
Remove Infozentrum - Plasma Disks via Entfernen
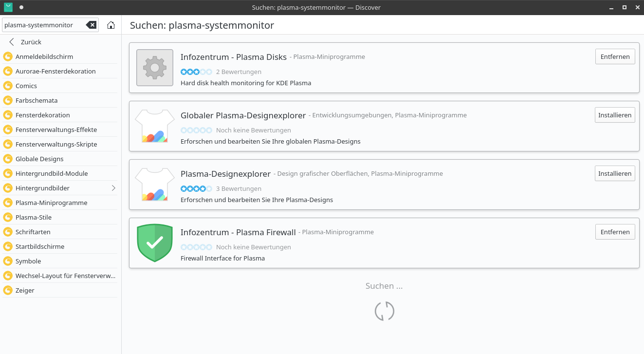click(x=615, y=56)
